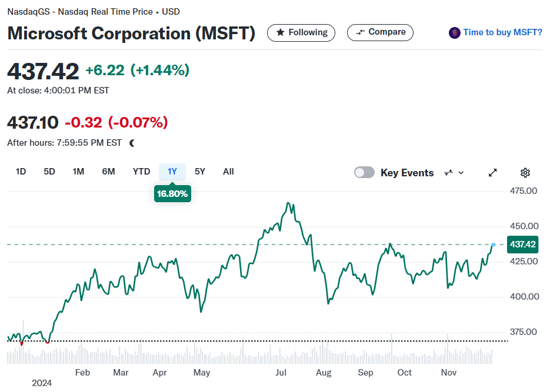Click the purple dollar badge icon
The image size is (550, 392).
(455, 33)
